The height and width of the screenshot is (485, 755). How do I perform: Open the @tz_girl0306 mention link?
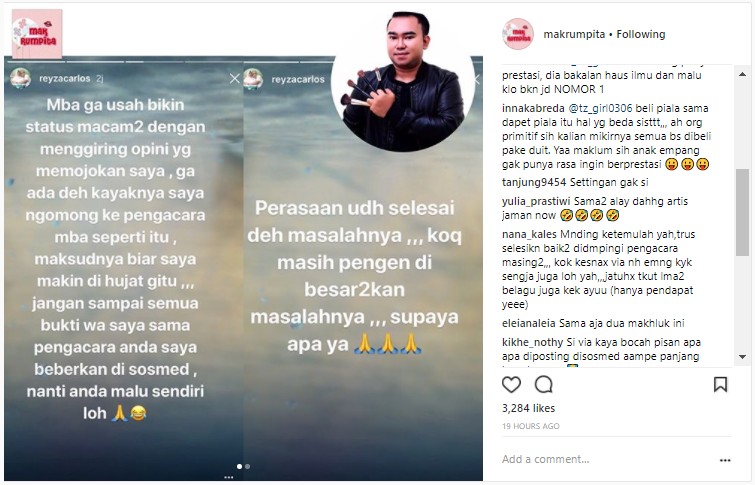(x=600, y=108)
